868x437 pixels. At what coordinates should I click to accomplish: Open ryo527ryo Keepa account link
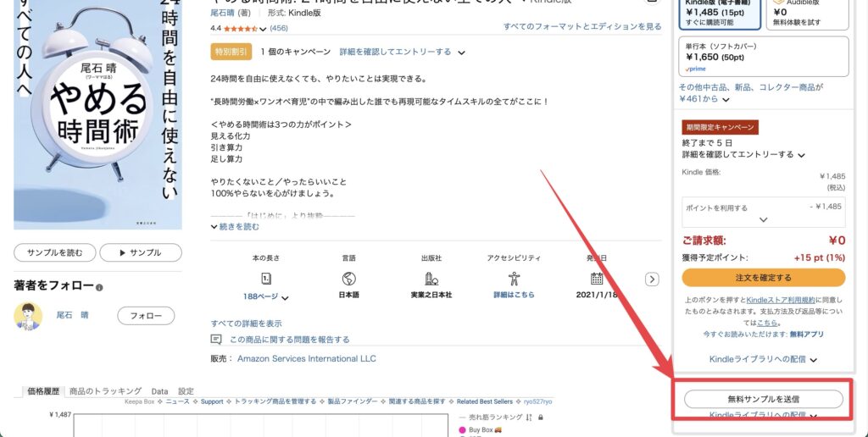pos(538,401)
